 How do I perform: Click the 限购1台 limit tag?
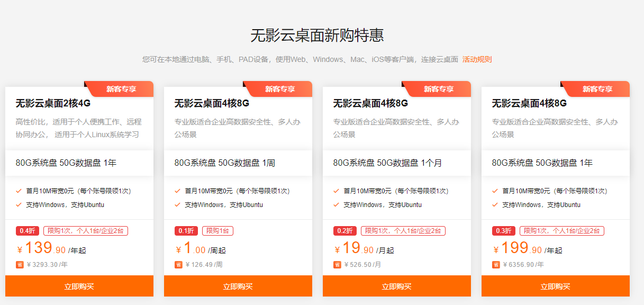pyautogui.click(x=218, y=231)
